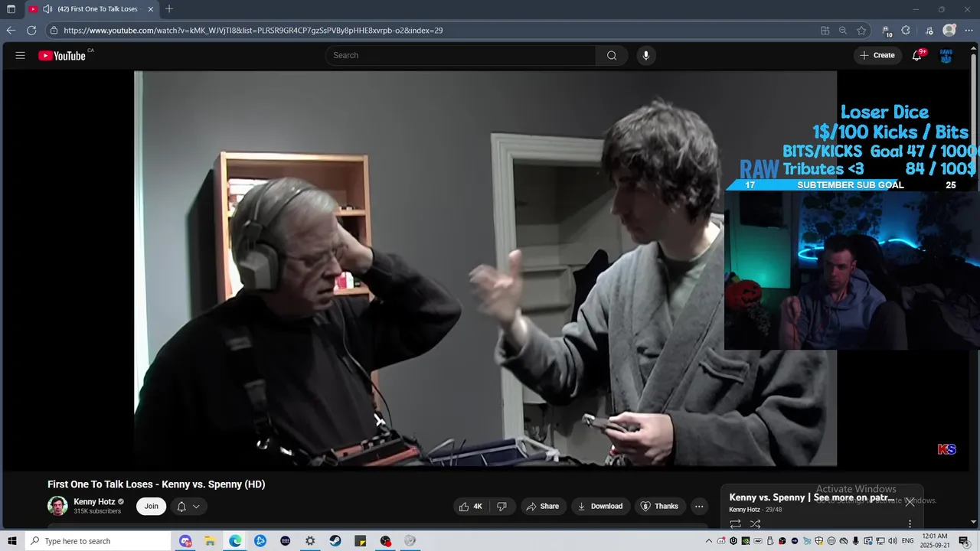Open the extension icon with badge 10
This screenshot has width=980, height=551.
pos(887,31)
